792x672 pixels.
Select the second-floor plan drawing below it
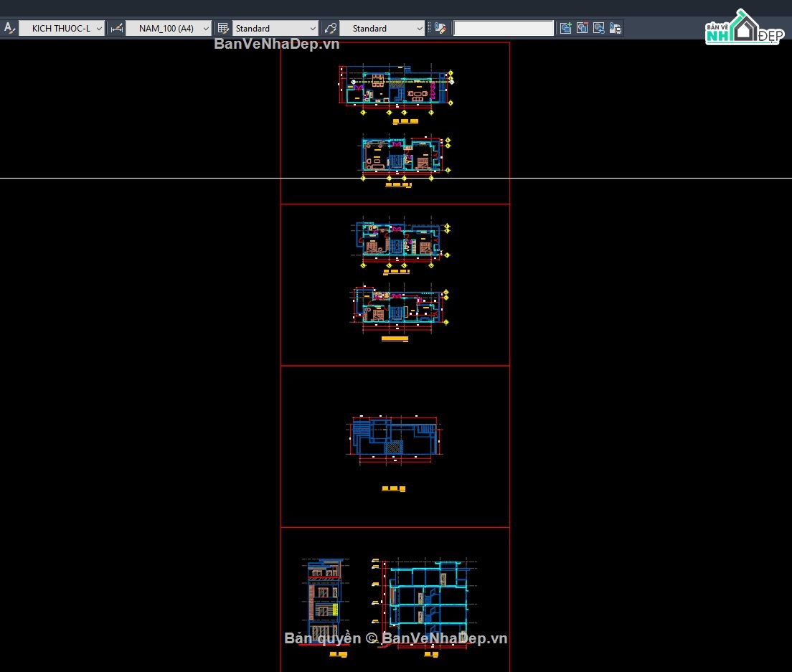click(x=405, y=157)
